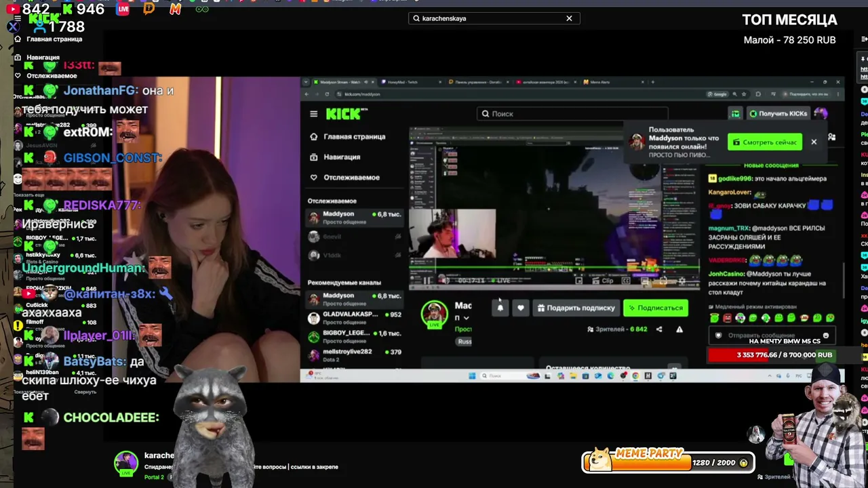Open the Maddyson channel avatar with LIVE badge

click(x=434, y=314)
